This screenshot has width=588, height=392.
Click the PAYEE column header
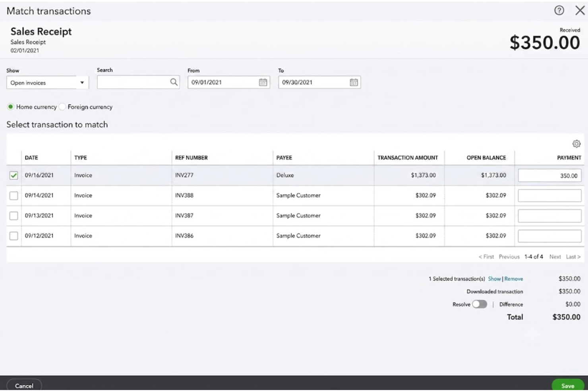(284, 158)
